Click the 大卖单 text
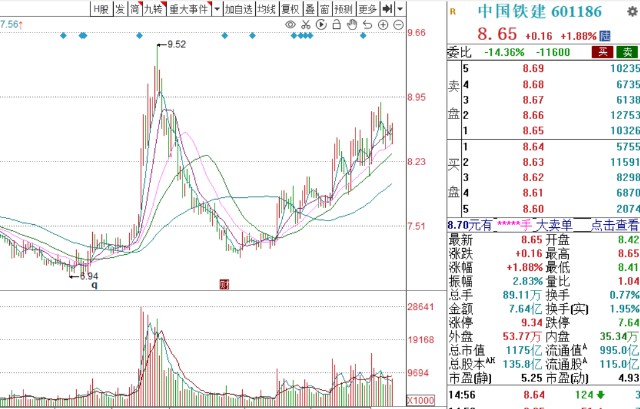 (553, 225)
